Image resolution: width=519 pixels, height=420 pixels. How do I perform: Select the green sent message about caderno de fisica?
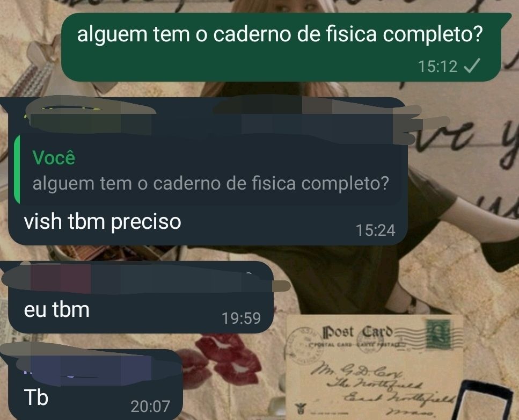coord(281,47)
